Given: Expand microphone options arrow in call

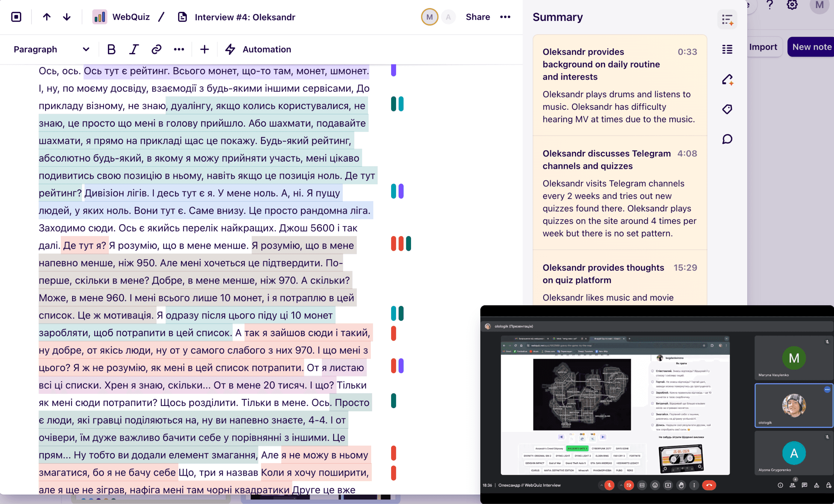Looking at the screenshot, I should 601,485.
